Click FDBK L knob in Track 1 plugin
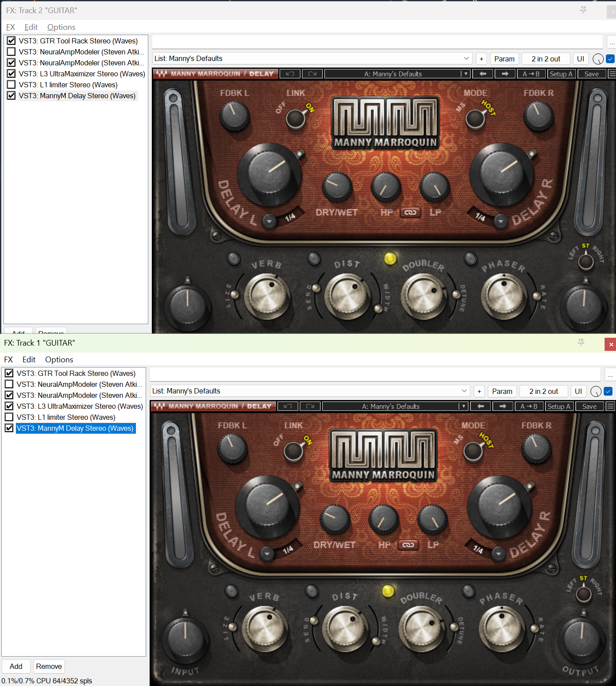This screenshot has height=686, width=616. tap(232, 448)
